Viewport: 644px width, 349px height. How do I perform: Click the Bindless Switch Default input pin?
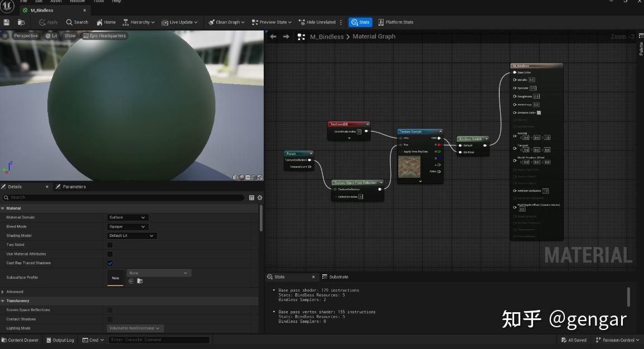point(461,146)
